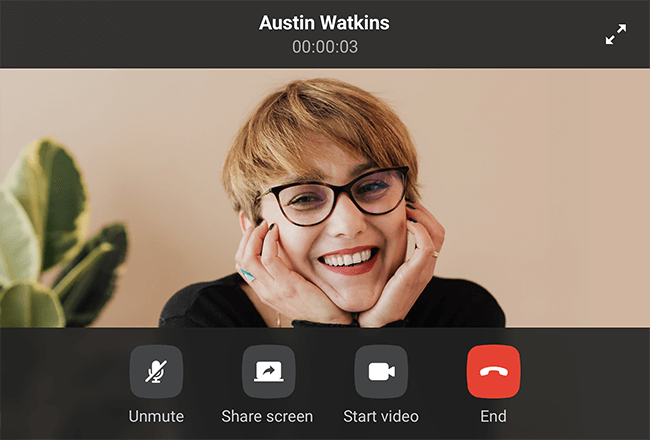Click the call duration timer 00:00:03
Screen dimensions: 650x440
point(325,47)
